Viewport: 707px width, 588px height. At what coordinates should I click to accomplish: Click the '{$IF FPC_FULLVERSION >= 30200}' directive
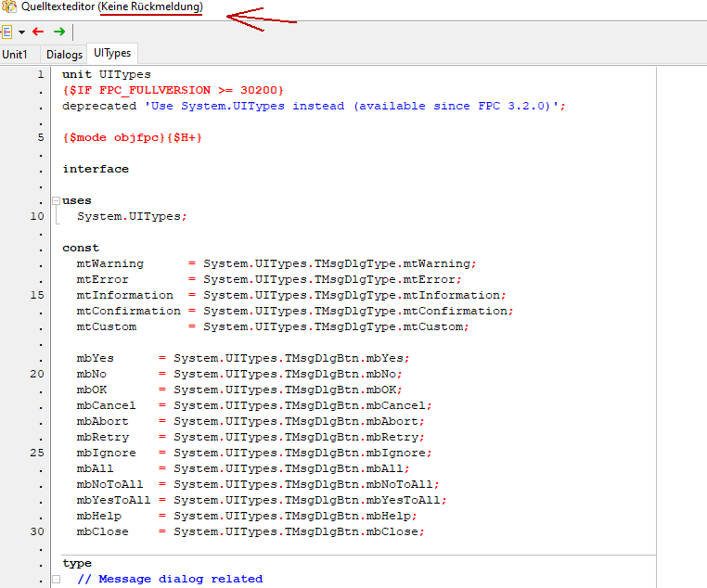pos(174,90)
